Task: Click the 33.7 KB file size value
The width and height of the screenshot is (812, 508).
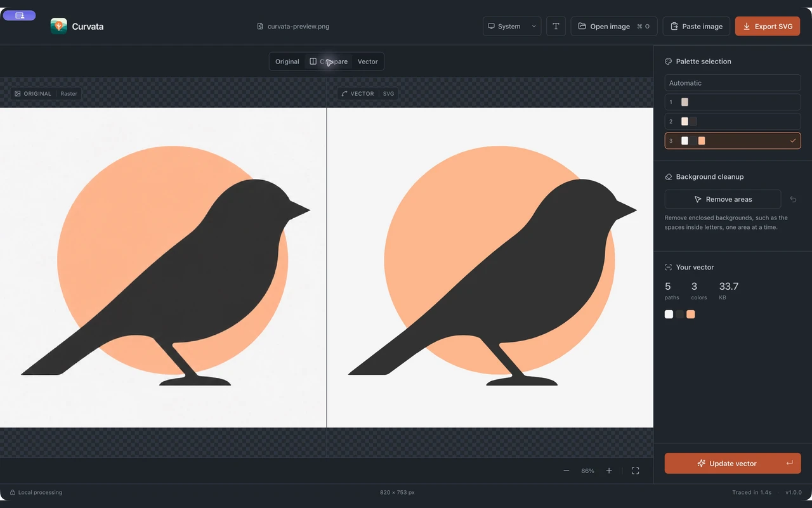Action: point(729,287)
